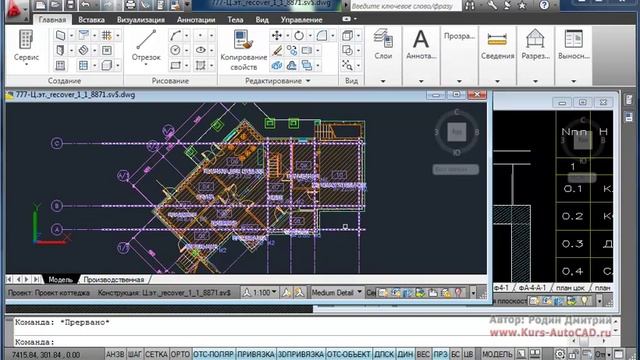Viewport: 640px width, 360px height.
Task: Toggle СЕТКА grid display
Action: 156,354
